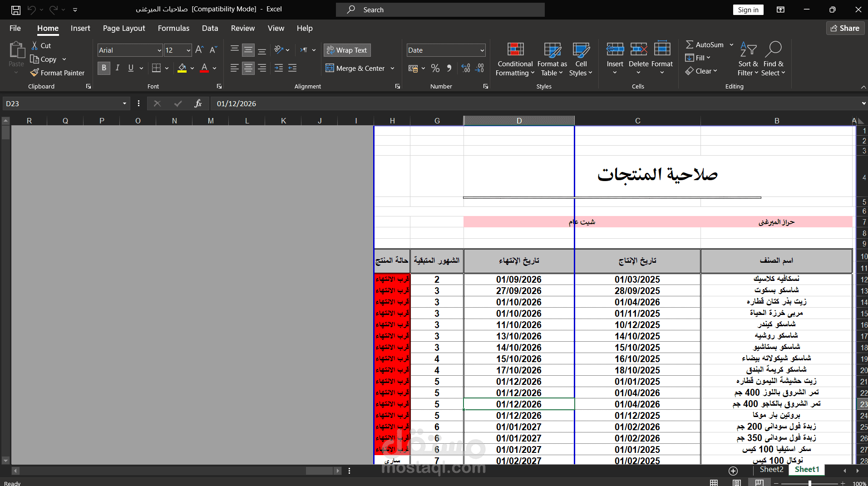The height and width of the screenshot is (486, 868).
Task: Toggle Merge & Center
Action: click(355, 68)
